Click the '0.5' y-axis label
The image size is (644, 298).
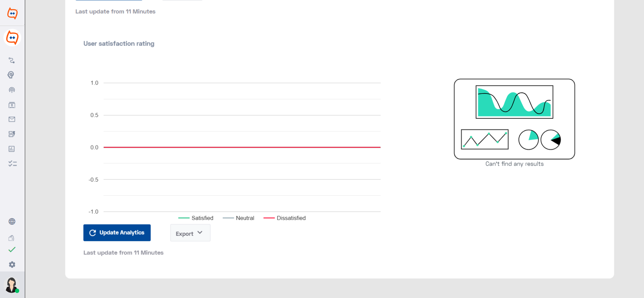94,115
